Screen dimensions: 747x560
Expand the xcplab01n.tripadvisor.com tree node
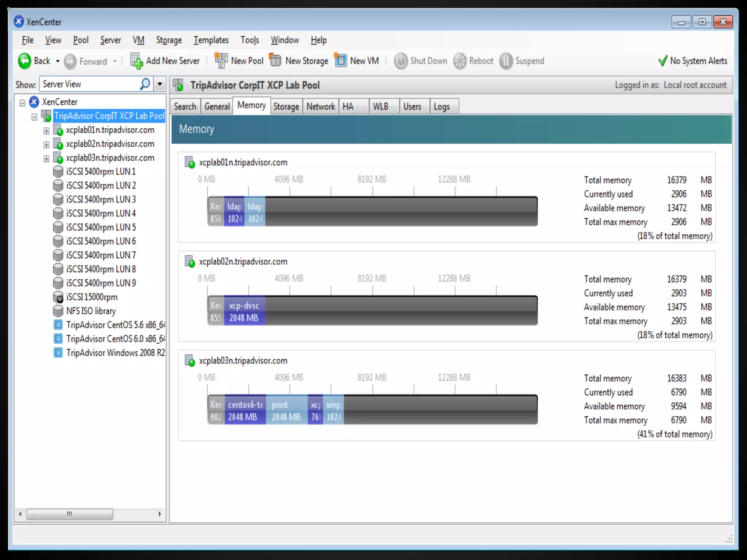[x=46, y=131]
